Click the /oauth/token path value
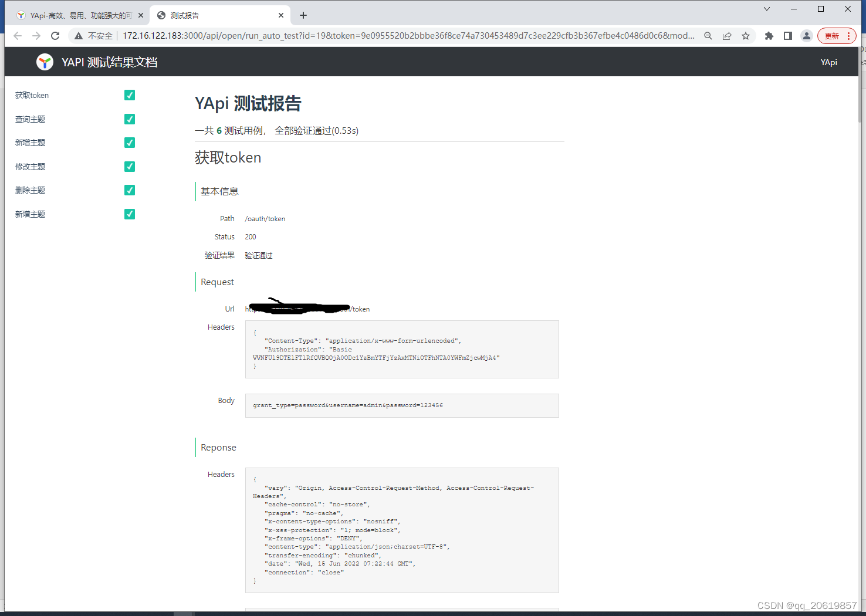 pyautogui.click(x=265, y=219)
